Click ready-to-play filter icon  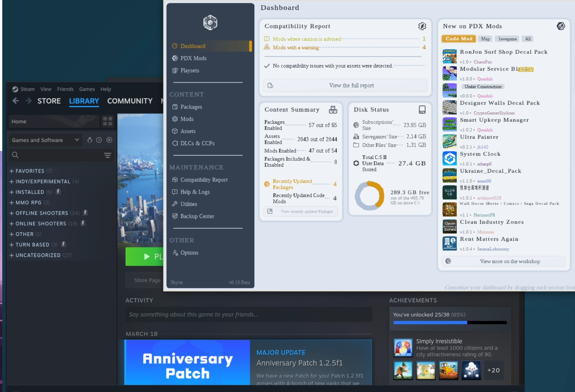[109, 140]
